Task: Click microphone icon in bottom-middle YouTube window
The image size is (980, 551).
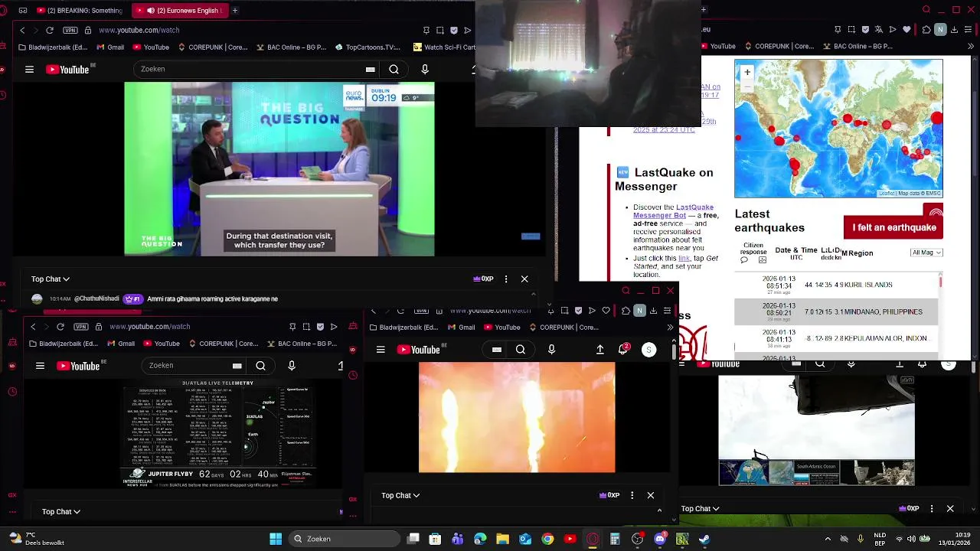Action: pos(551,350)
